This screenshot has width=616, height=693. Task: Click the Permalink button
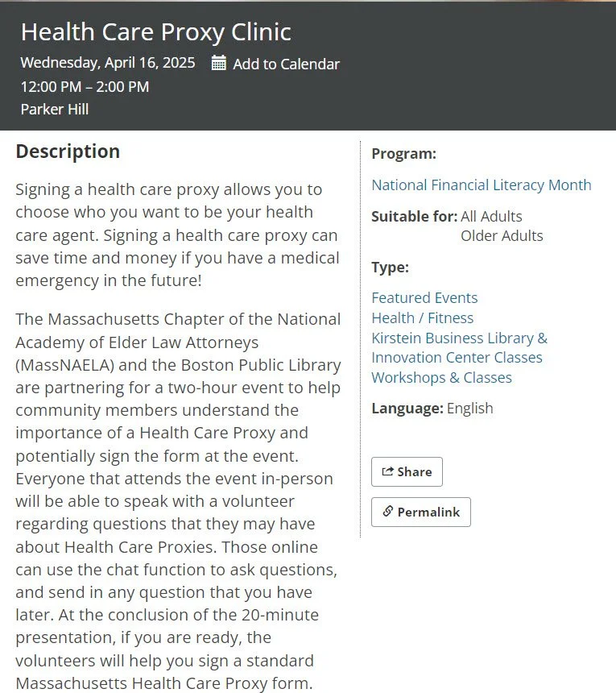point(421,512)
